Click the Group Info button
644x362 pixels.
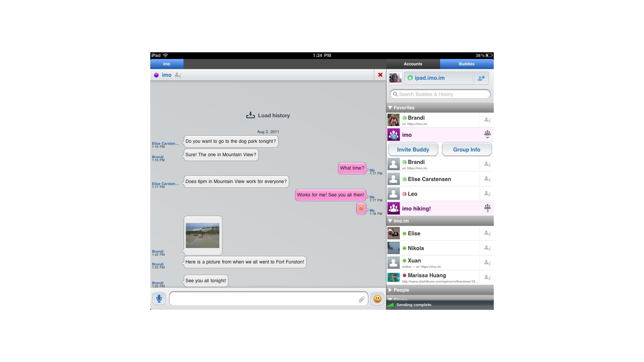point(467,149)
